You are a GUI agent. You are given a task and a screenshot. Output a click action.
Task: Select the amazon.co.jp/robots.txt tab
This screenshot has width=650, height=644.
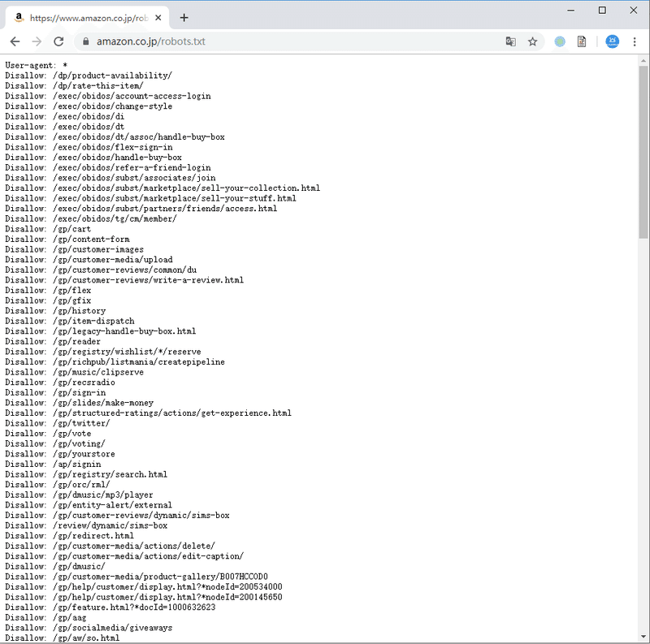click(88, 18)
